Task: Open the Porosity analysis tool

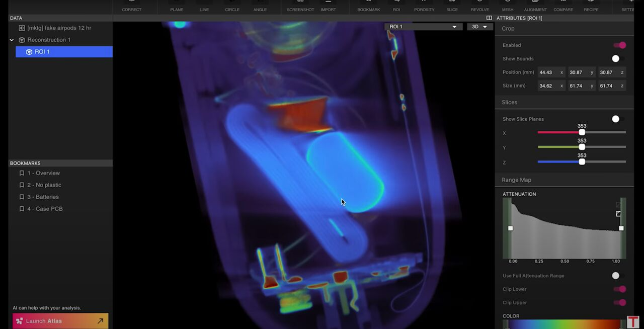Action: pyautogui.click(x=424, y=7)
